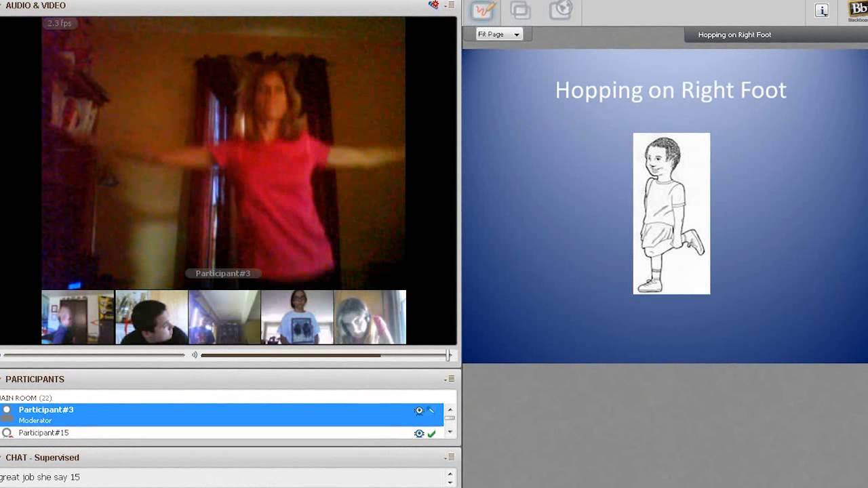Select the fifth thumbnail with blonde person
This screenshot has height=488, width=868.
370,317
